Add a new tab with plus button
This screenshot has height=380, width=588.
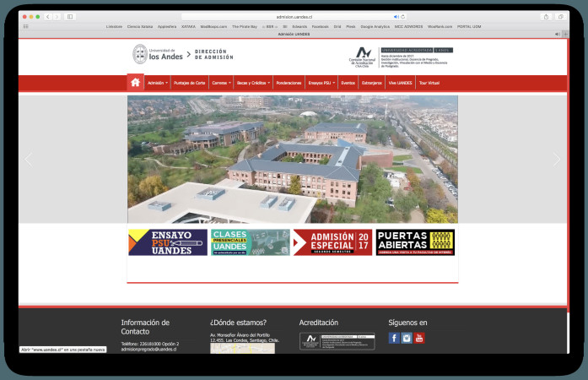(565, 34)
